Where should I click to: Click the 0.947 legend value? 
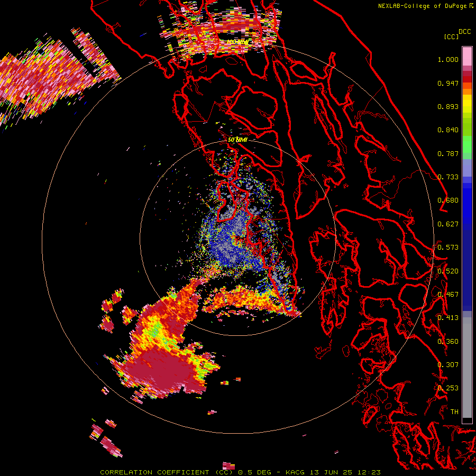(448, 83)
